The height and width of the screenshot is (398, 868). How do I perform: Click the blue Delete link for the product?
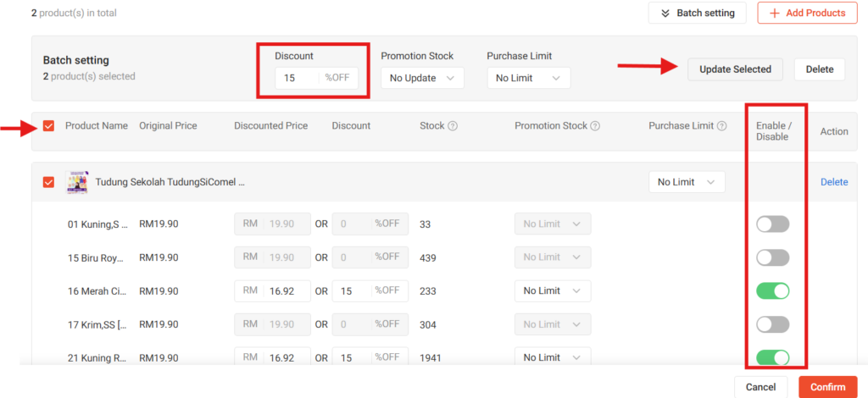click(x=834, y=182)
